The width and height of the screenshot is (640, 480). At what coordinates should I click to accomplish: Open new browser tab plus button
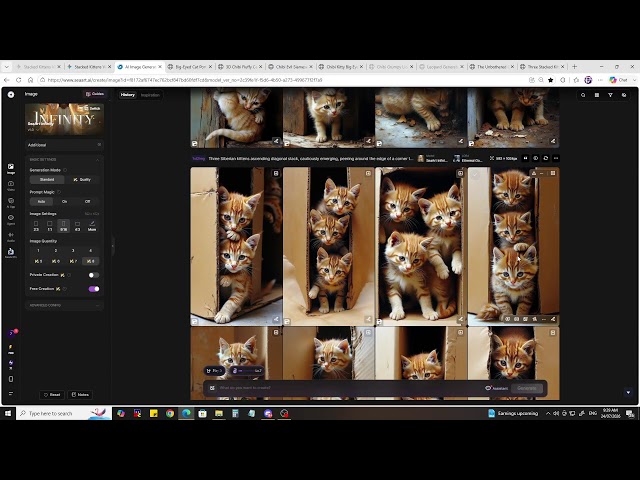pyautogui.click(x=574, y=67)
